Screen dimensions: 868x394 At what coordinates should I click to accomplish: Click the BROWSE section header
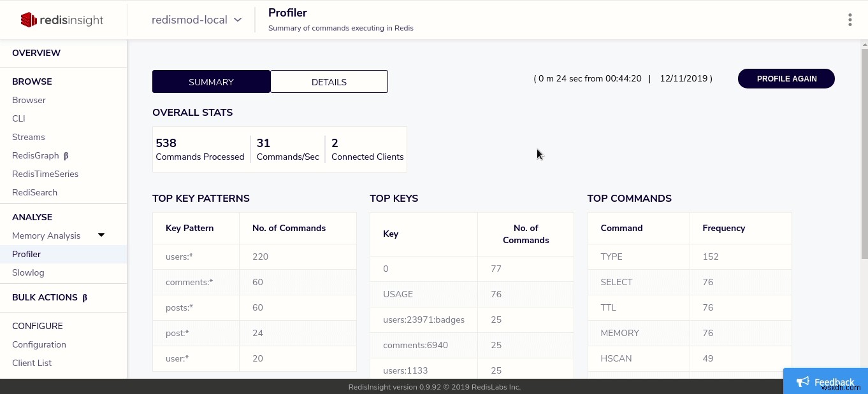pos(32,81)
